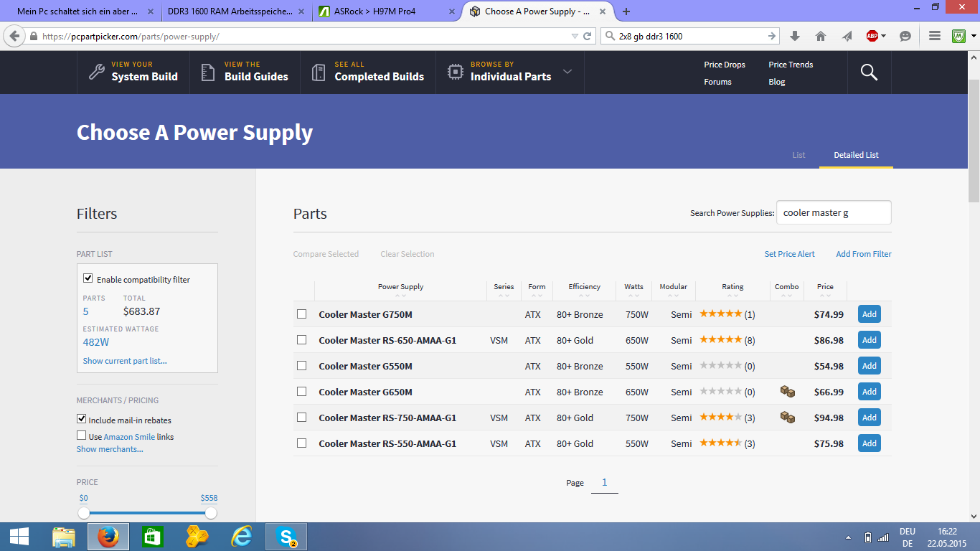
Task: Click the wrench System Build icon
Action: [96, 72]
